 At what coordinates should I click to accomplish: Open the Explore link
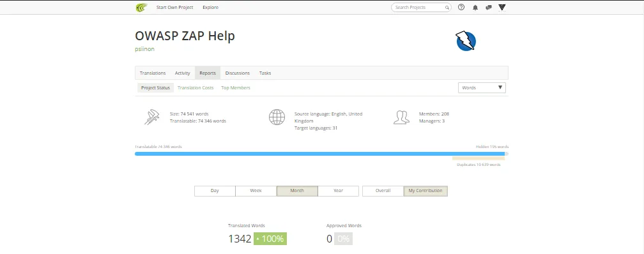(x=210, y=8)
